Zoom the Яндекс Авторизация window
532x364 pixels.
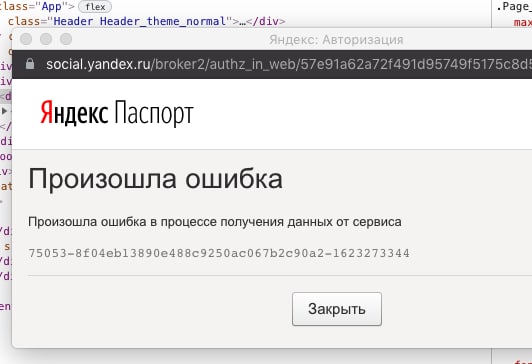66,39
